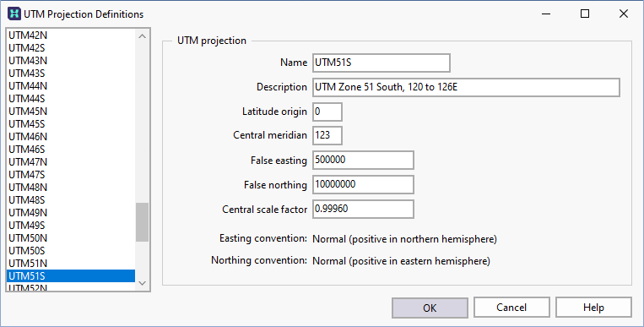Click the False northing field
Viewport: 644px width, 327px height.
tap(363, 185)
